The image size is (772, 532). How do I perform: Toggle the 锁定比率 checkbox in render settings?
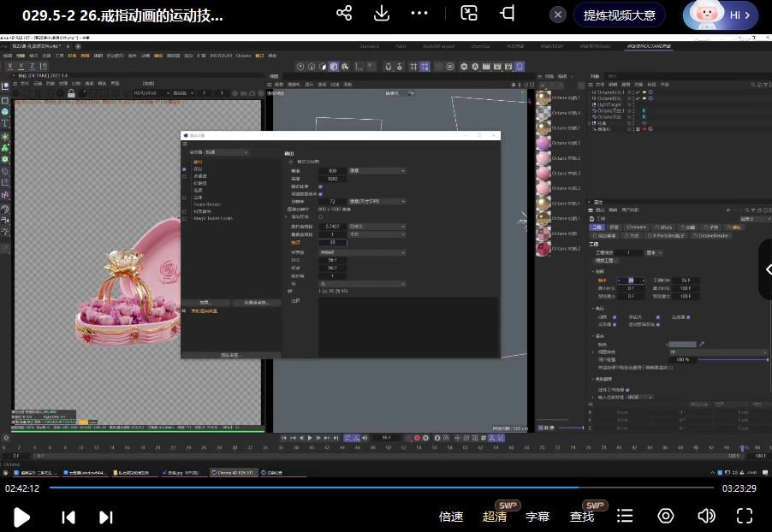[321, 186]
